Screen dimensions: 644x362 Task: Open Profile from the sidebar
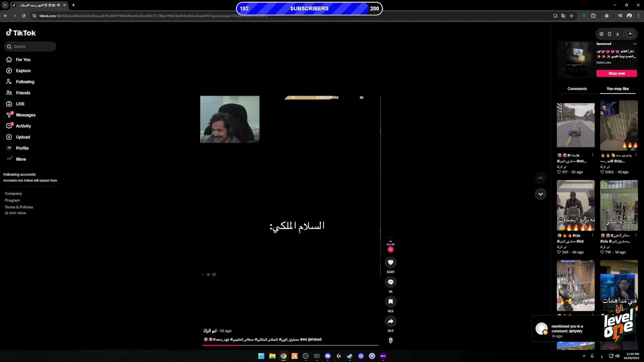point(18,148)
